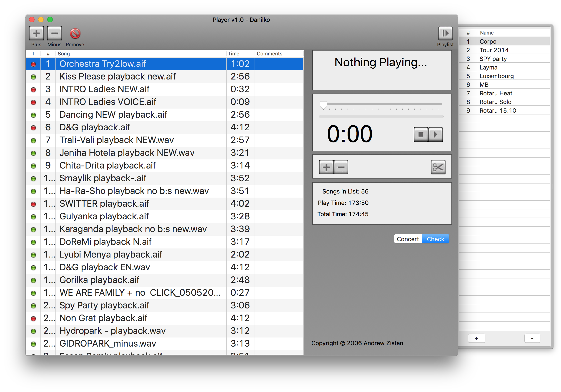Click plus button beside the scissors
Viewport: 561px width, 392px height.
[326, 167]
